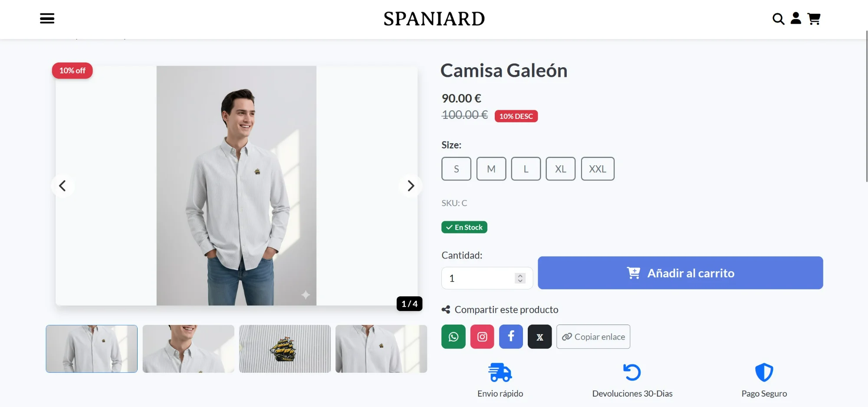The width and height of the screenshot is (868, 407).
Task: Pick the XXL size
Action: coord(598,169)
